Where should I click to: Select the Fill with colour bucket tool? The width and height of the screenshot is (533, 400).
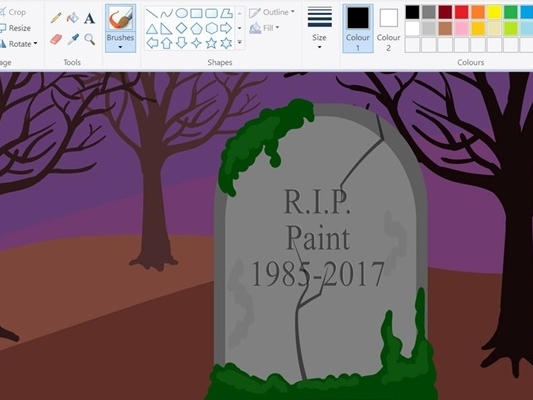point(72,18)
